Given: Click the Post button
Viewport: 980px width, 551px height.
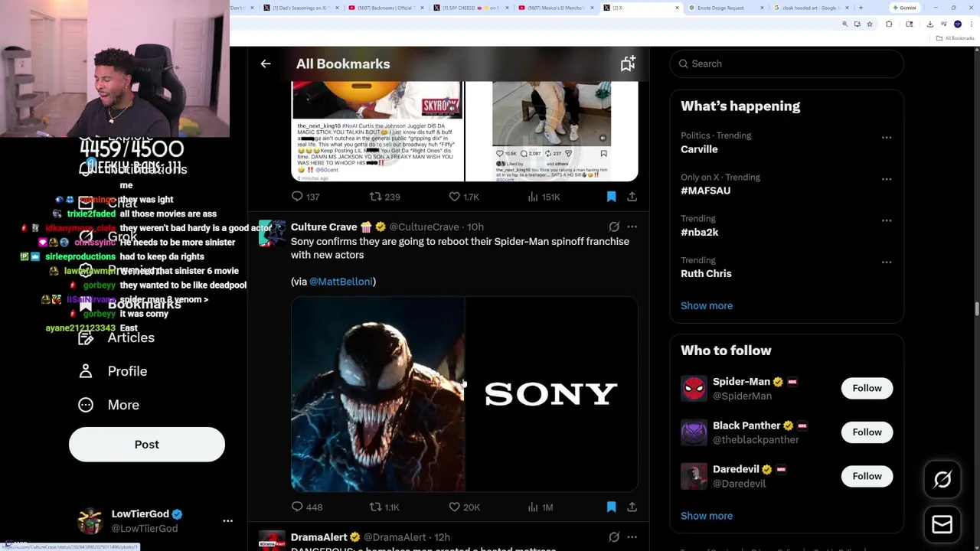Looking at the screenshot, I should pyautogui.click(x=147, y=445).
